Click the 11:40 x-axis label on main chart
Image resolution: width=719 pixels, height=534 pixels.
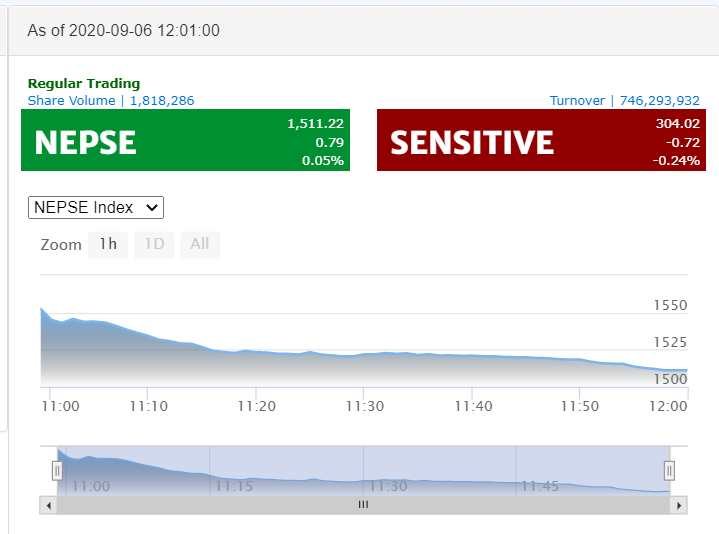(474, 406)
